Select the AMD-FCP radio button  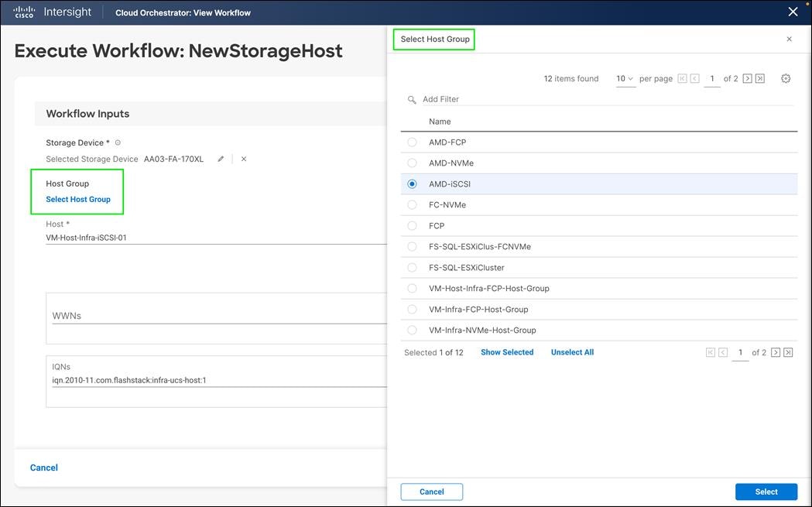(x=412, y=142)
